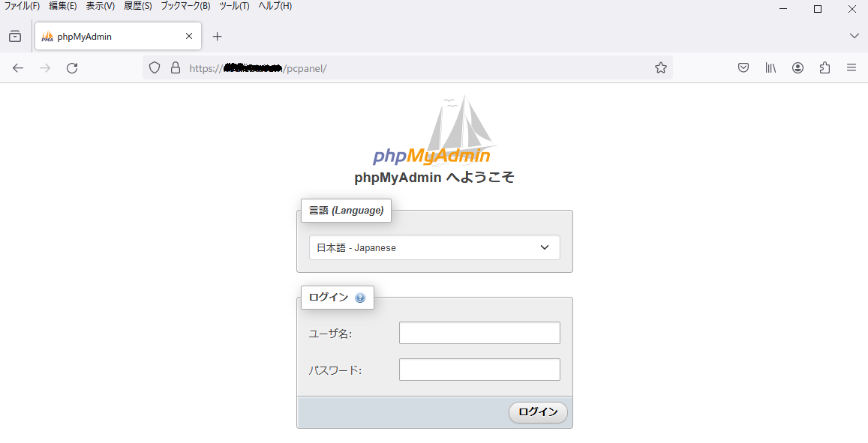This screenshot has width=868, height=443.
Task: Show site security via the padlock icon
Action: point(176,68)
